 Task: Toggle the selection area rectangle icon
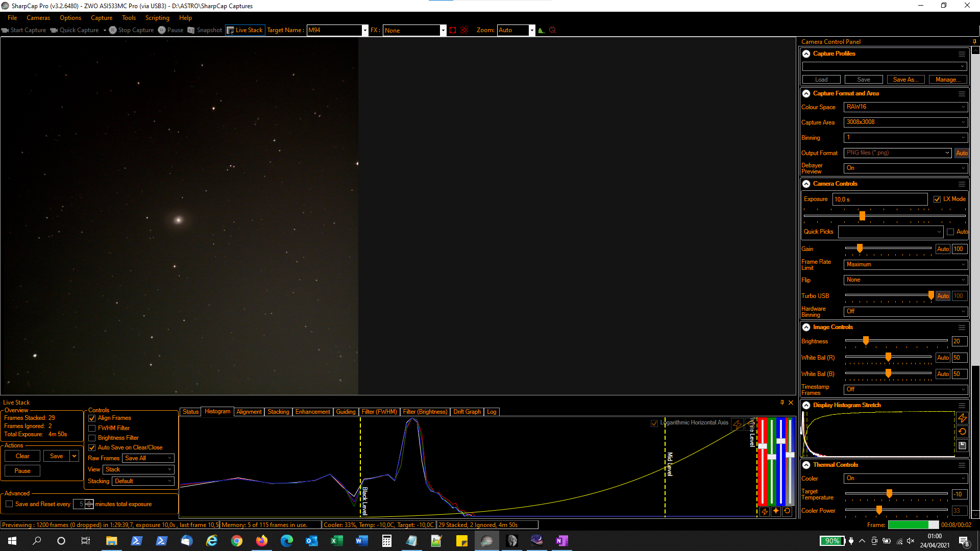pyautogui.click(x=453, y=30)
